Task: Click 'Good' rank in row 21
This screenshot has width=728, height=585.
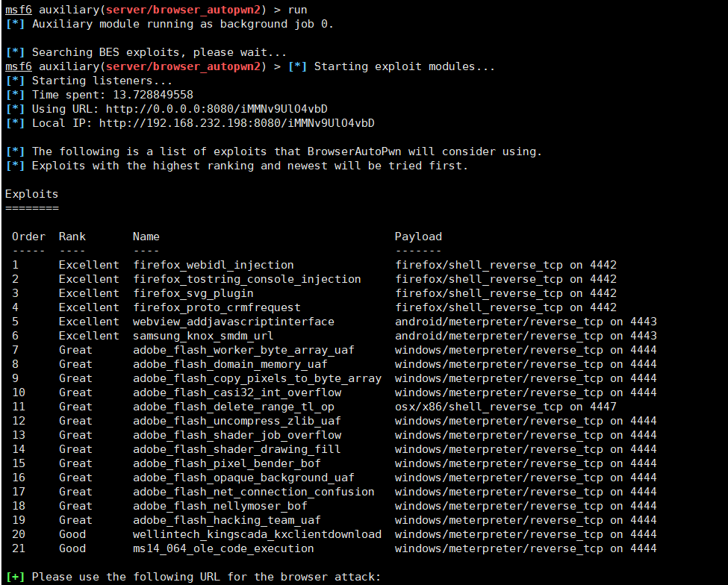Action: (72, 548)
